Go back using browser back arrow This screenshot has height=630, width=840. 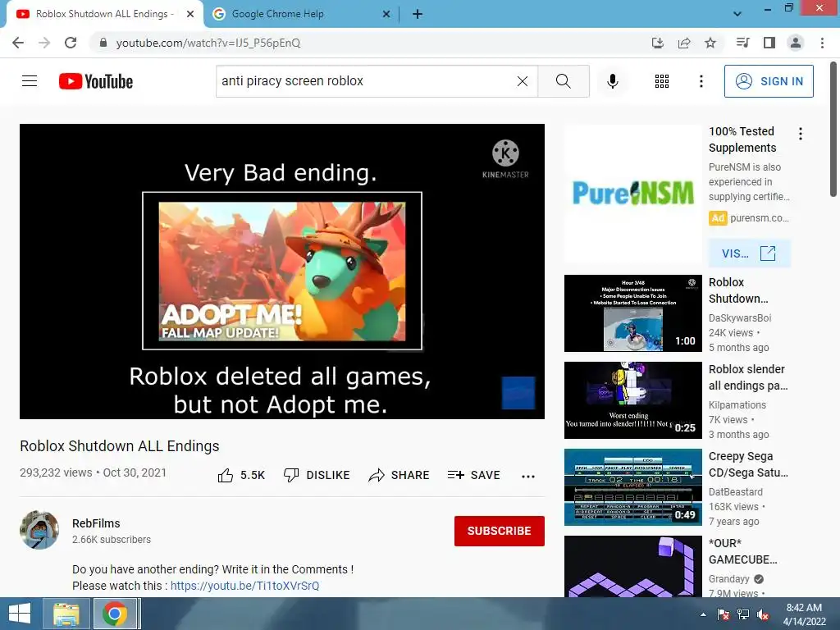[x=18, y=43]
